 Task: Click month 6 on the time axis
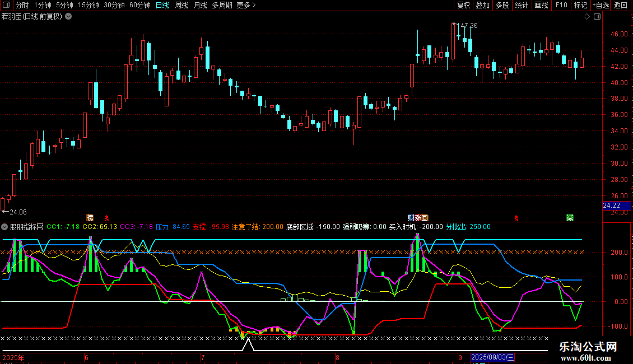[x=86, y=357]
